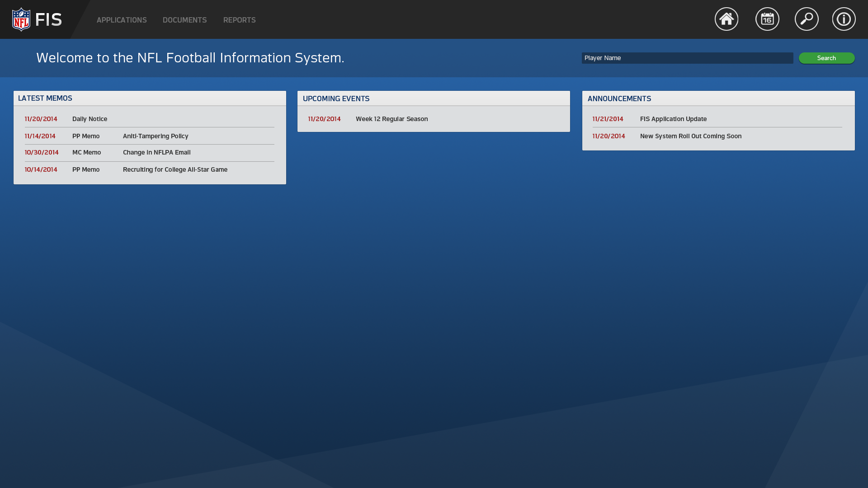
Task: Click the Announcements panel header
Action: (x=619, y=99)
